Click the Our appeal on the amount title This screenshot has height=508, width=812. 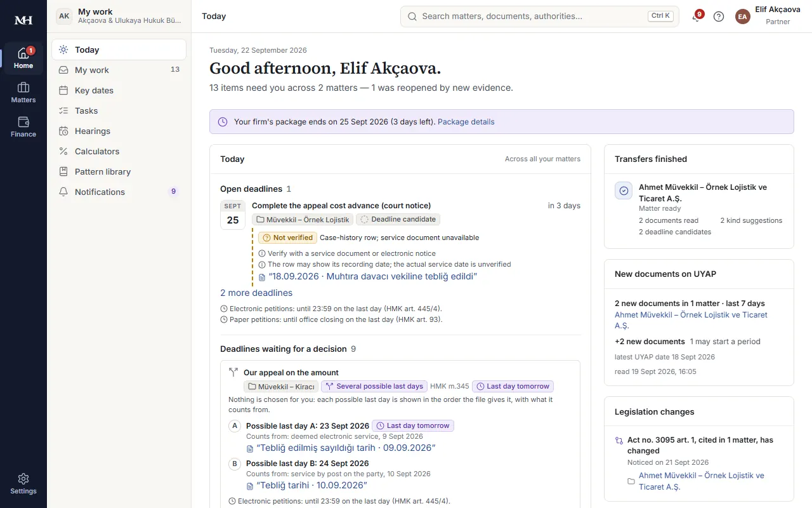(291, 373)
